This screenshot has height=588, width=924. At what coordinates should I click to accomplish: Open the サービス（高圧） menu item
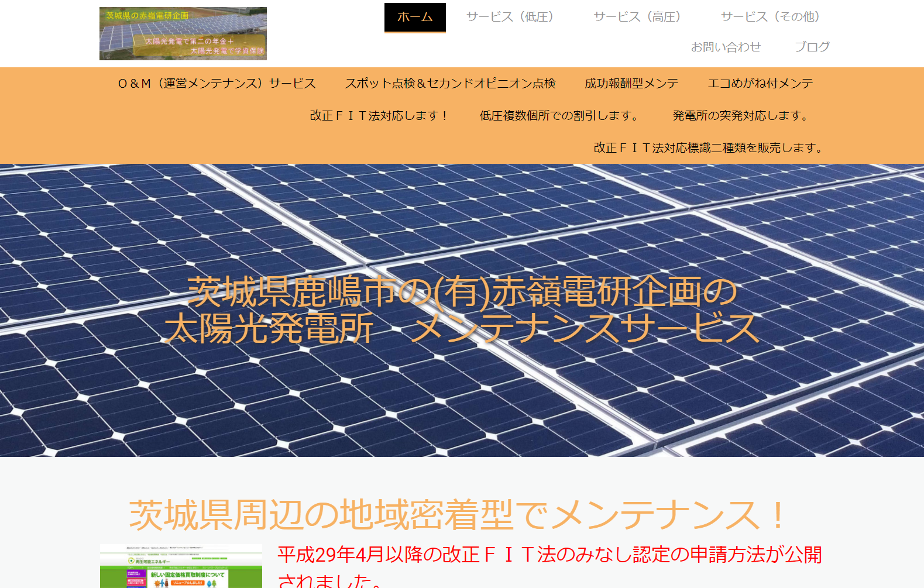[637, 17]
